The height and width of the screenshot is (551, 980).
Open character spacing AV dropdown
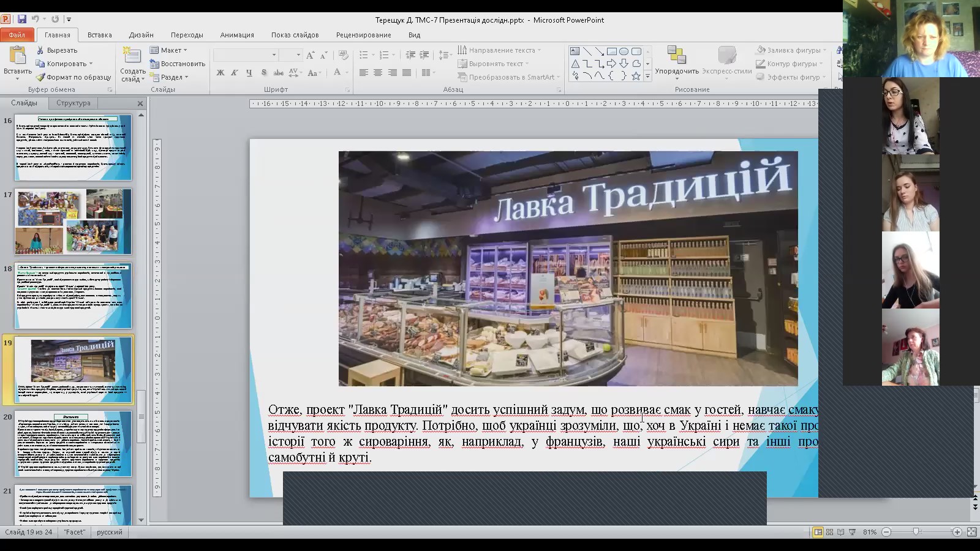(x=295, y=72)
